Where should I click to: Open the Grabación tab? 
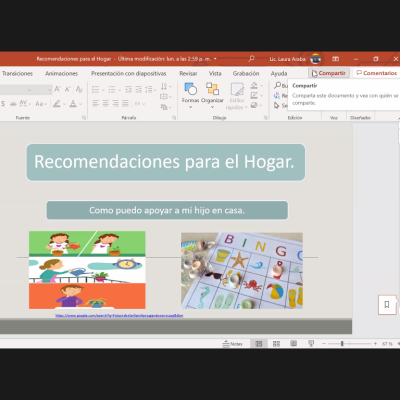pyautogui.click(x=246, y=73)
